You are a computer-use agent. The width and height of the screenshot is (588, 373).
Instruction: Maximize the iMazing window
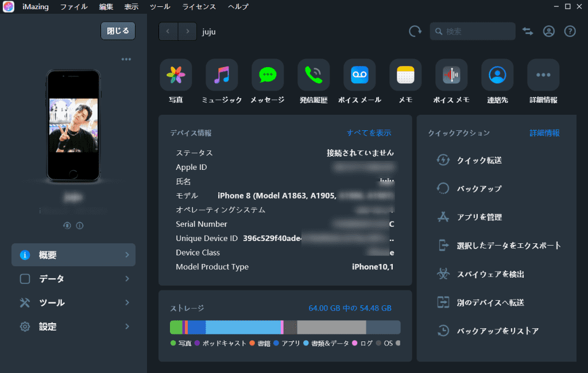(x=568, y=7)
